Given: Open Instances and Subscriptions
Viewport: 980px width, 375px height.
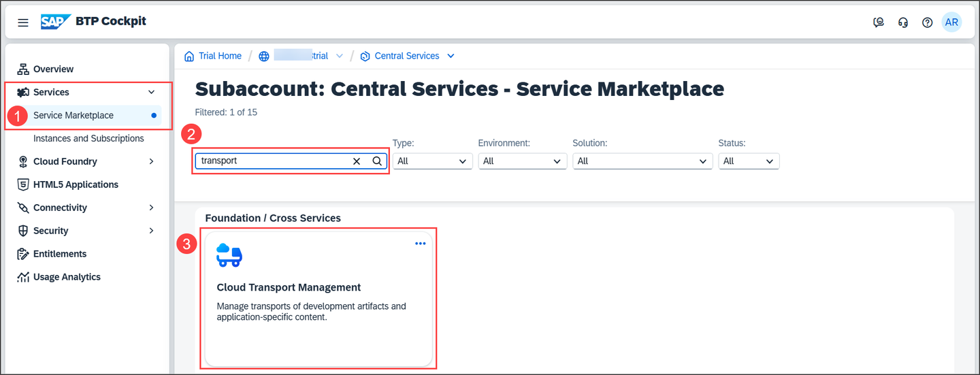Looking at the screenshot, I should 88,138.
